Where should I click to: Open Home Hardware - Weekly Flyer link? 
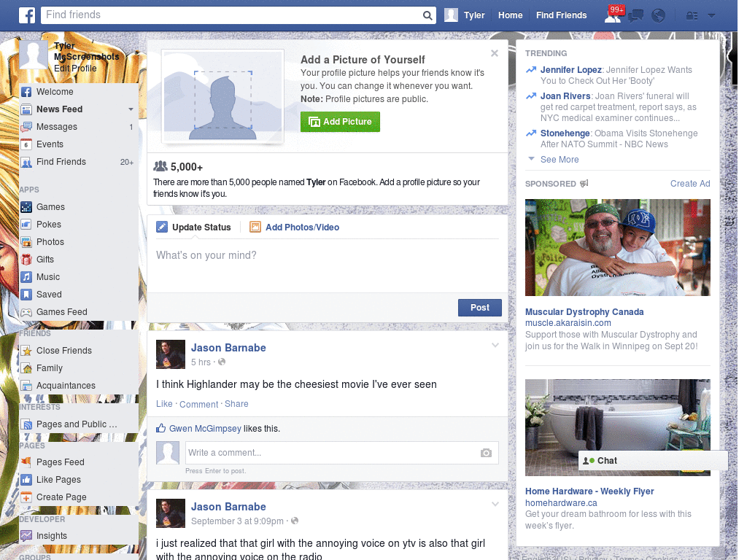pos(589,491)
